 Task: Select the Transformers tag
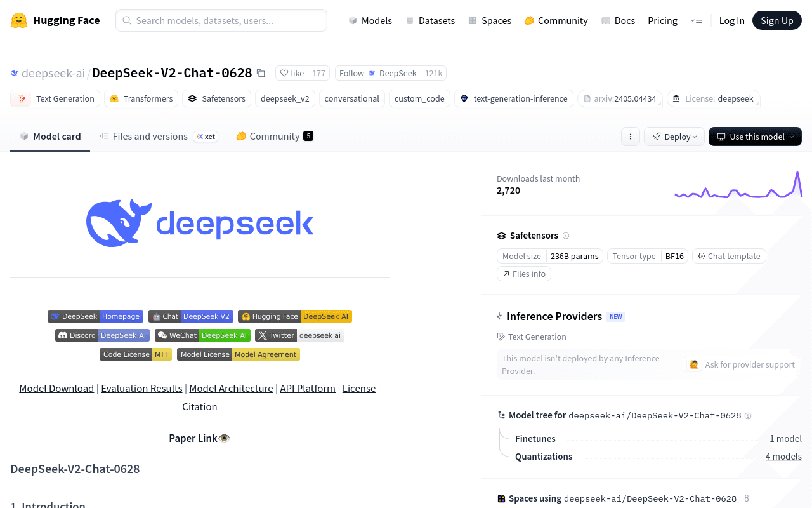141,98
